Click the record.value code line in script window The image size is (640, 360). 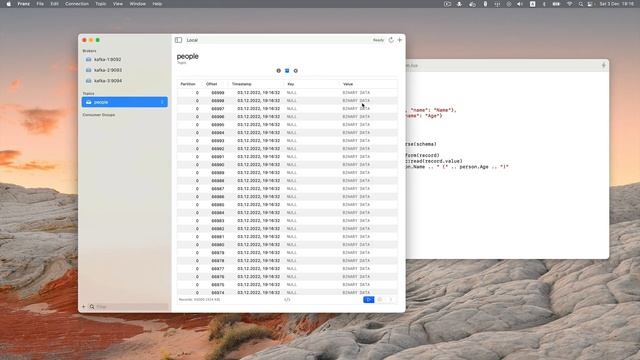pos(434,161)
